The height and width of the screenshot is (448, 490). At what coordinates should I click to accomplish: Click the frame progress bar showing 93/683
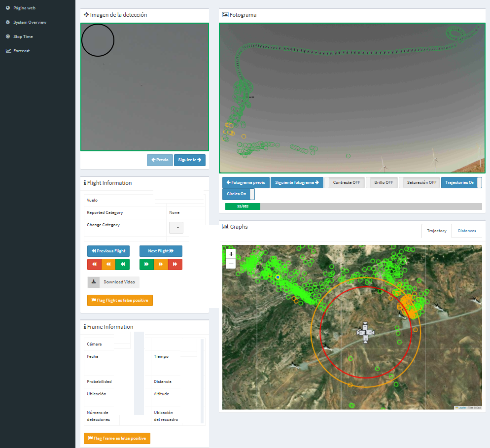[353, 207]
